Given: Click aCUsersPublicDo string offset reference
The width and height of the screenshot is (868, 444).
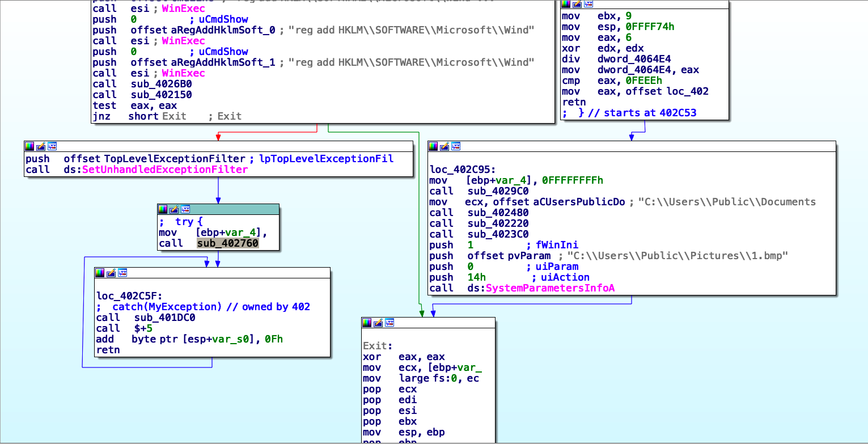Looking at the screenshot, I should tap(578, 202).
